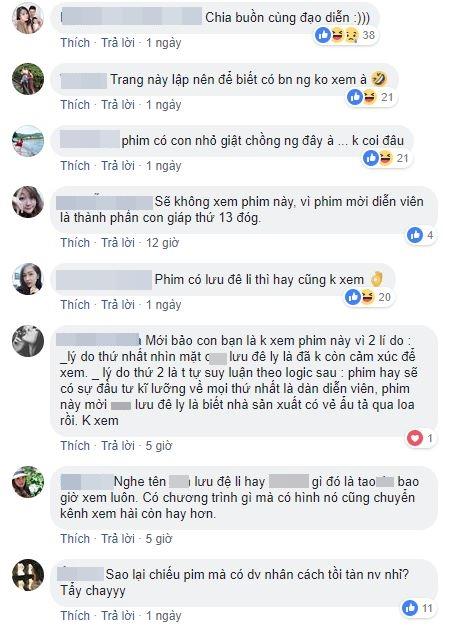Open reactions count 20 on 'lưu đê li' comment

[x=368, y=297]
